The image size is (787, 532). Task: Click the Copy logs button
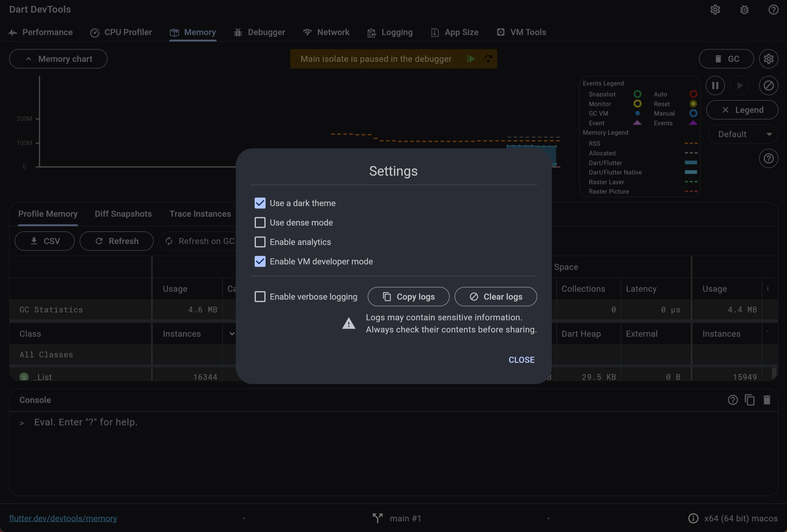pyautogui.click(x=408, y=296)
